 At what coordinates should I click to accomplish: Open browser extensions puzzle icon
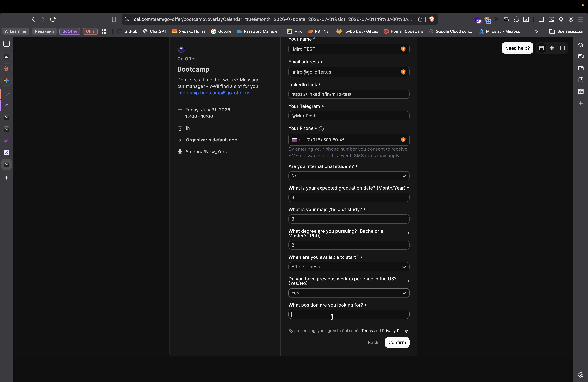pyautogui.click(x=516, y=19)
